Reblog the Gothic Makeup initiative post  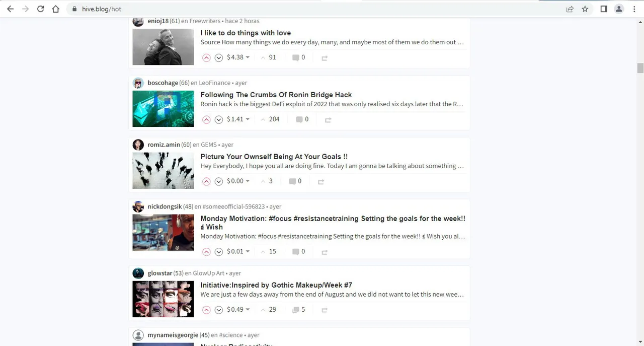pos(325,310)
